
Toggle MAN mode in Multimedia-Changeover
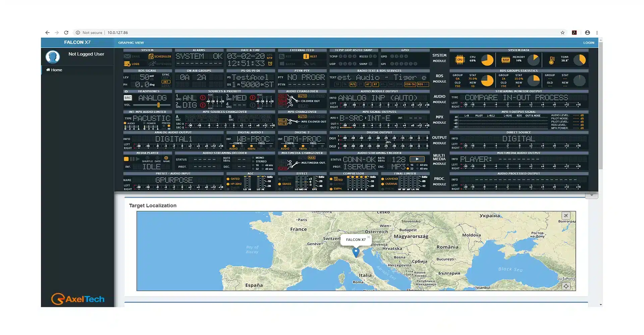(311, 158)
